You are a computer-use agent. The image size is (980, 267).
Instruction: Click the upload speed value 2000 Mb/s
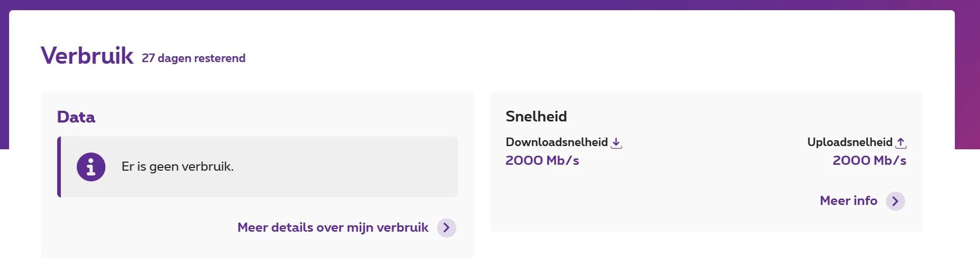869,161
